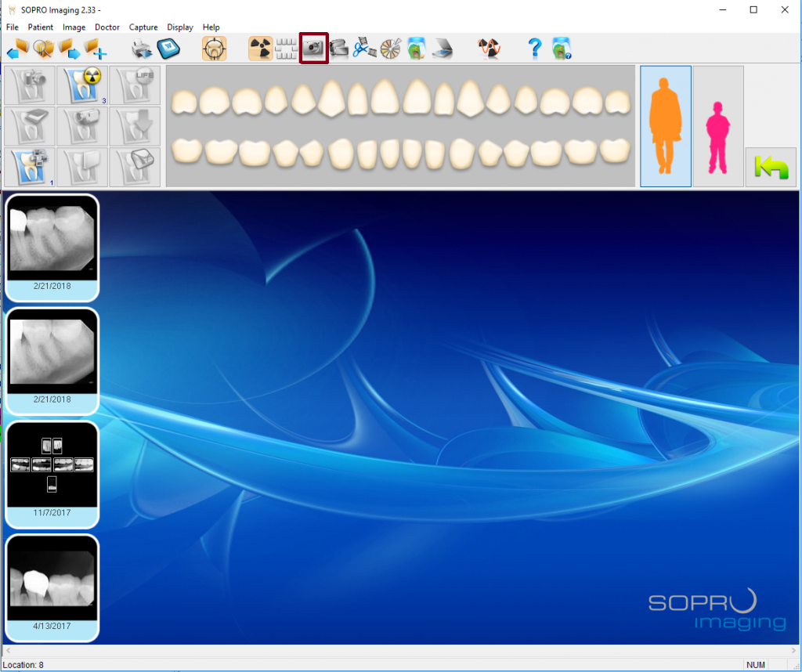Viewport: 802px width, 672px height.
Task: Launch the intraoral camera capture tool
Action: pos(315,48)
